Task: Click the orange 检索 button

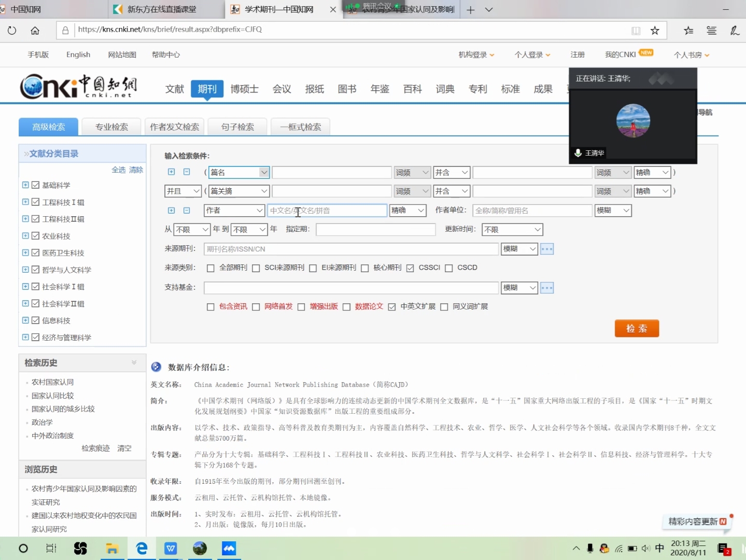Action: click(x=637, y=328)
